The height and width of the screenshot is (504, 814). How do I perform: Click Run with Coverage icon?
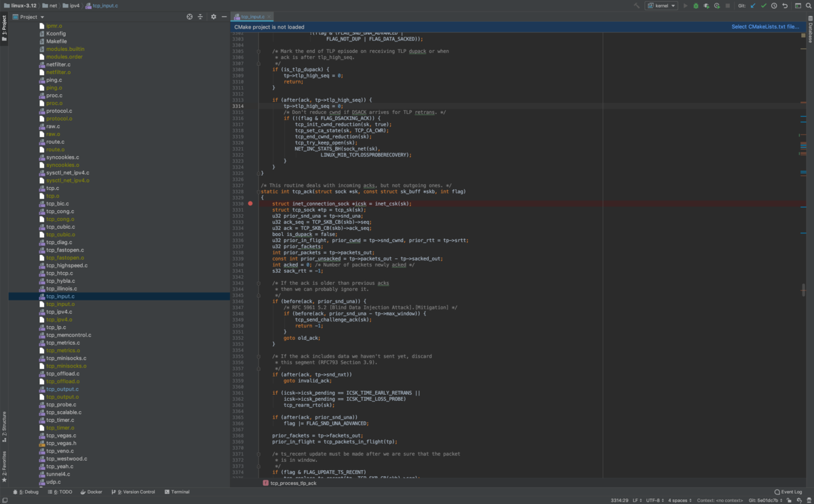tap(707, 5)
